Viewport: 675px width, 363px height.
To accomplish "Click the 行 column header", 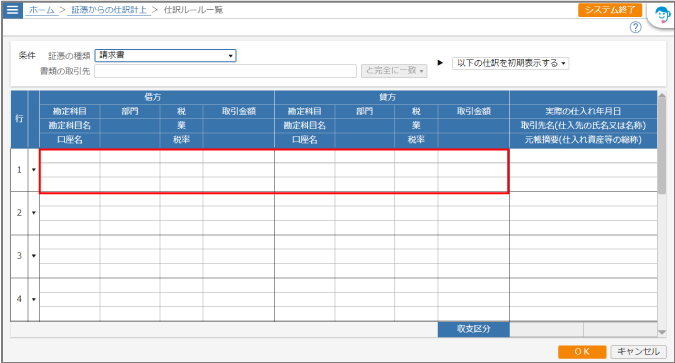I will 19,119.
